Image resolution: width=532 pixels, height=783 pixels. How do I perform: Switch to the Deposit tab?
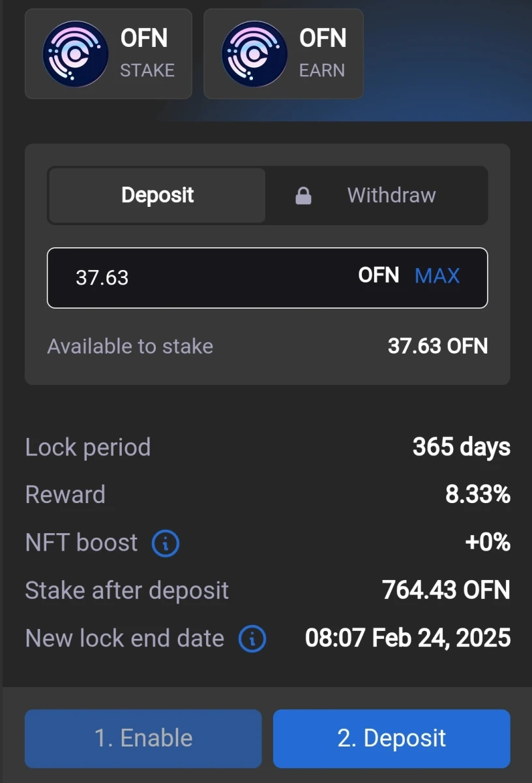pos(157,195)
